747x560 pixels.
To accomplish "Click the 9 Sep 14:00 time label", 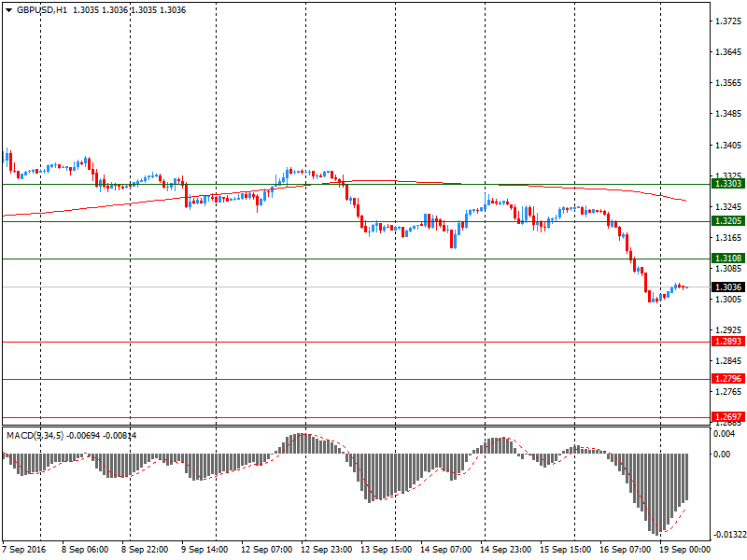I will coord(204,550).
